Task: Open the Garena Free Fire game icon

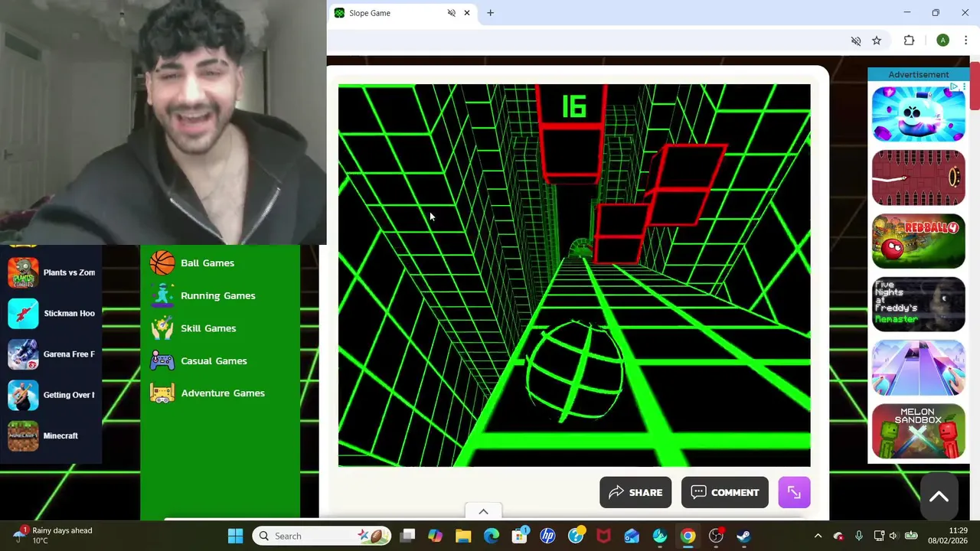Action: coord(23,354)
